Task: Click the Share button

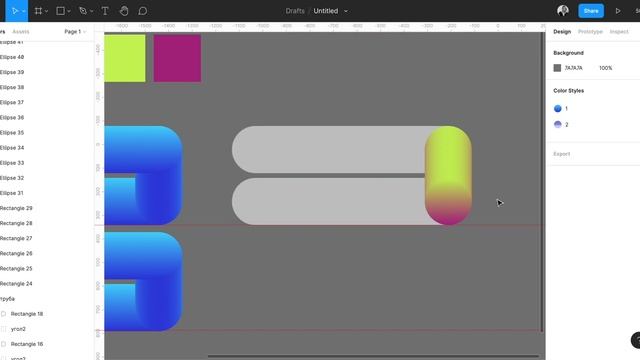Action: (591, 11)
